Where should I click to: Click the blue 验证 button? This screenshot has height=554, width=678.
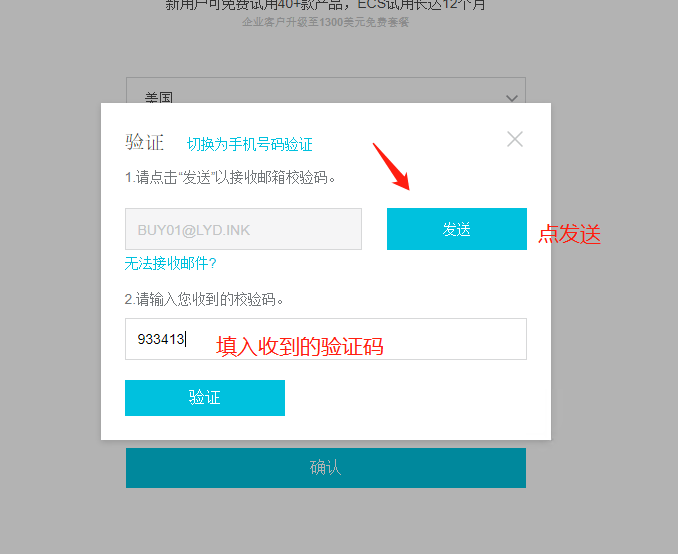click(205, 398)
